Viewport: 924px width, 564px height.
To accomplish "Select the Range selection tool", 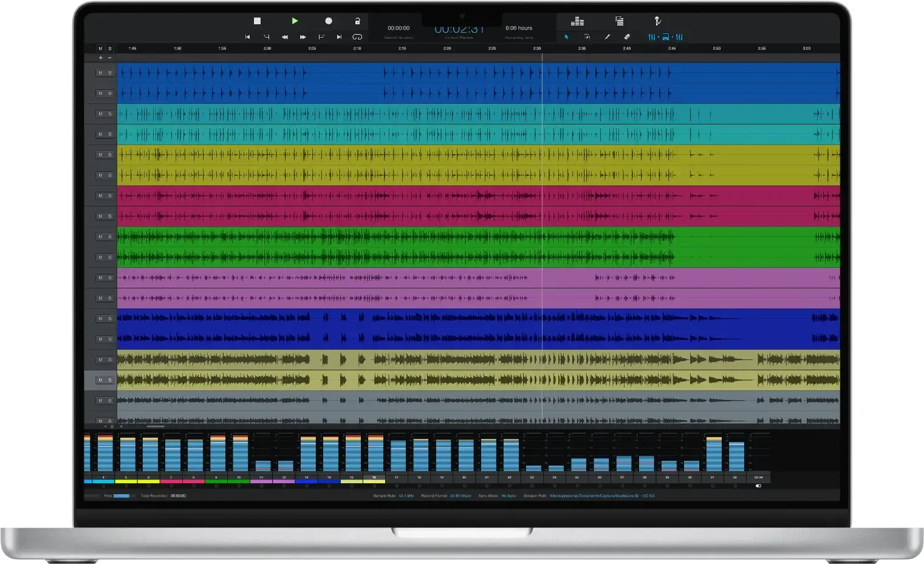I will (587, 37).
